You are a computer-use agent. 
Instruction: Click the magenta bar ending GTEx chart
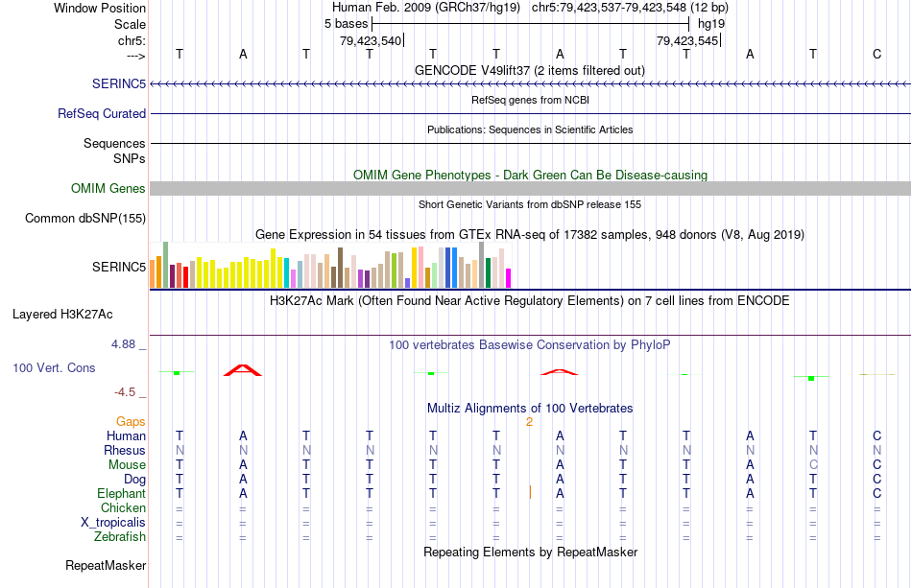click(x=509, y=278)
